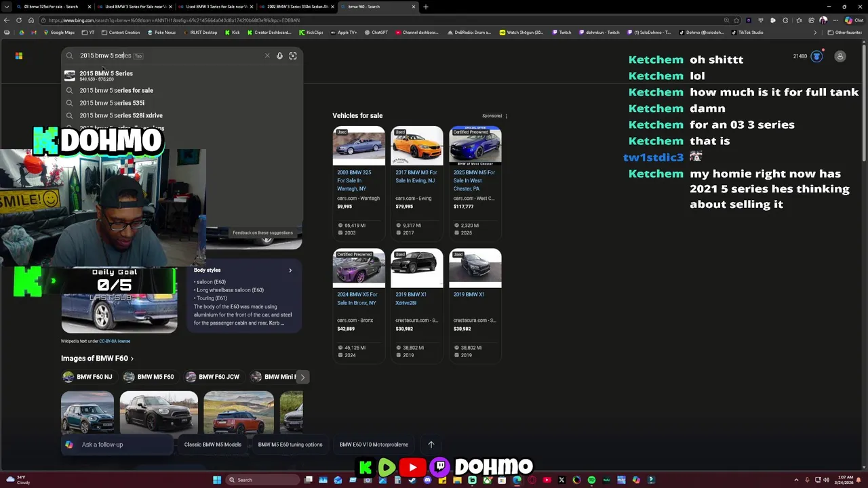
Task: Ask 'Classic BMW M5 Models' follow-up
Action: click(213, 445)
